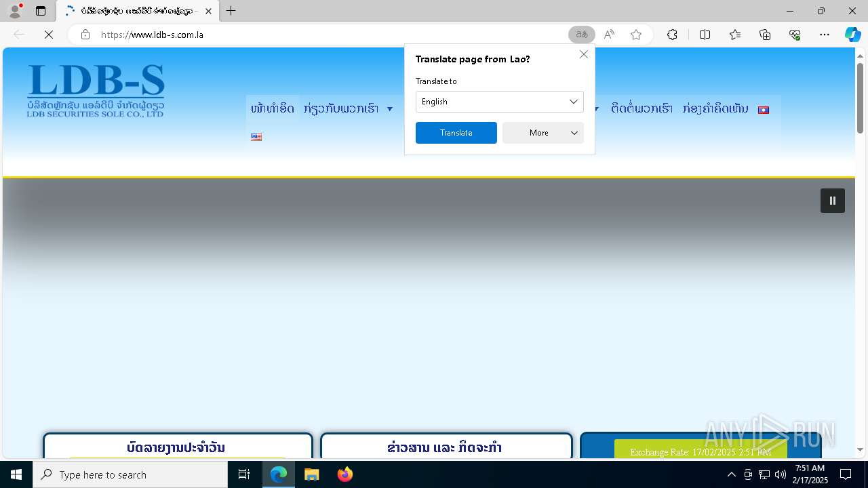Open the Copilot sidebar icon
The image size is (868, 488).
click(x=852, y=35)
